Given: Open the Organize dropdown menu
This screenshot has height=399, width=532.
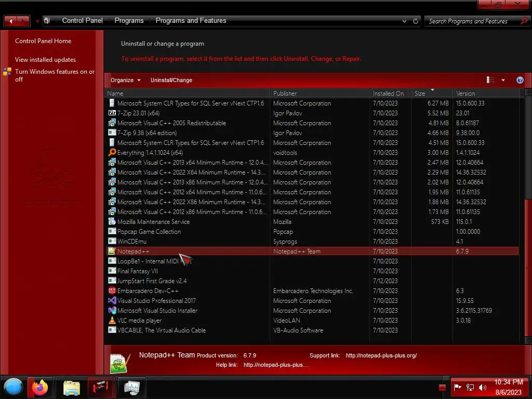Looking at the screenshot, I should [126, 80].
